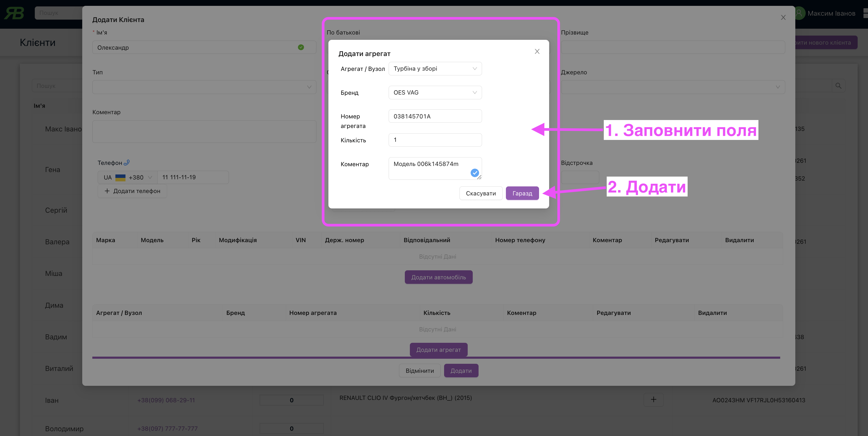The image size is (868, 436).
Task: Open the Агрегат / Вузол dropdown
Action: click(435, 69)
